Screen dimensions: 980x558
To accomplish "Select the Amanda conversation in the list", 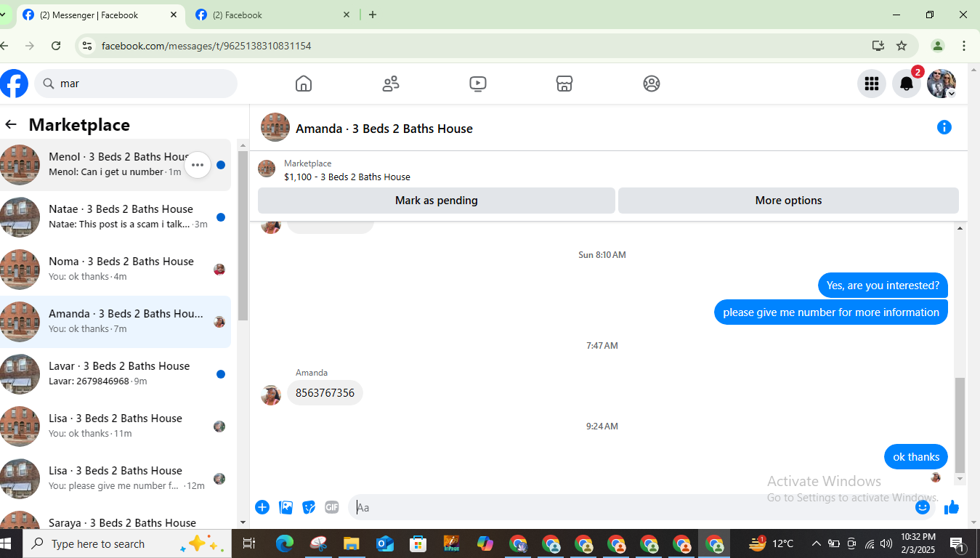I will [116, 322].
